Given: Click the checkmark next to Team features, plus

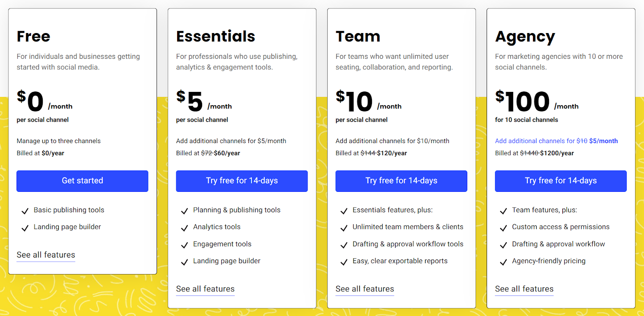Looking at the screenshot, I should click(503, 211).
